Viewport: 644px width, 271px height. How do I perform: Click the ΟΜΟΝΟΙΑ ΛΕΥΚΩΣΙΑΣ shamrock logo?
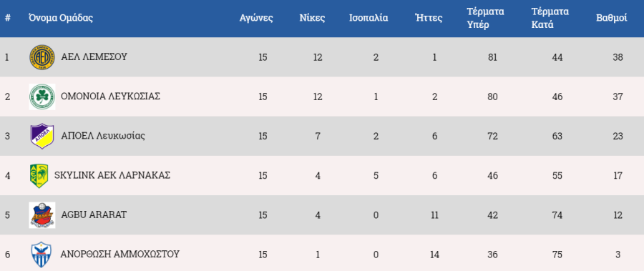[42, 97]
